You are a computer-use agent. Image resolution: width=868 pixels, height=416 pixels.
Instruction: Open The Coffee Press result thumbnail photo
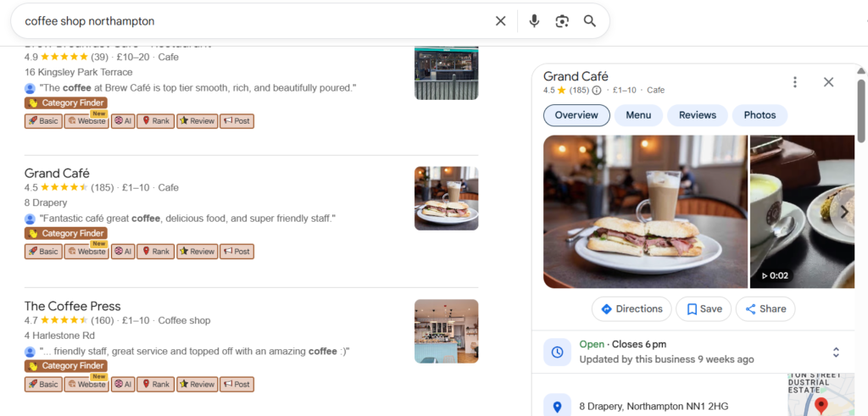tap(446, 330)
